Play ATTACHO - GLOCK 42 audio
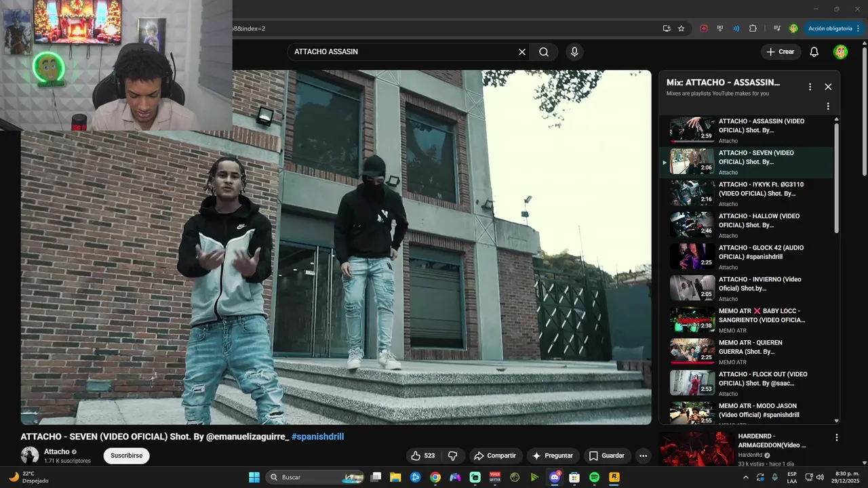 click(x=746, y=258)
